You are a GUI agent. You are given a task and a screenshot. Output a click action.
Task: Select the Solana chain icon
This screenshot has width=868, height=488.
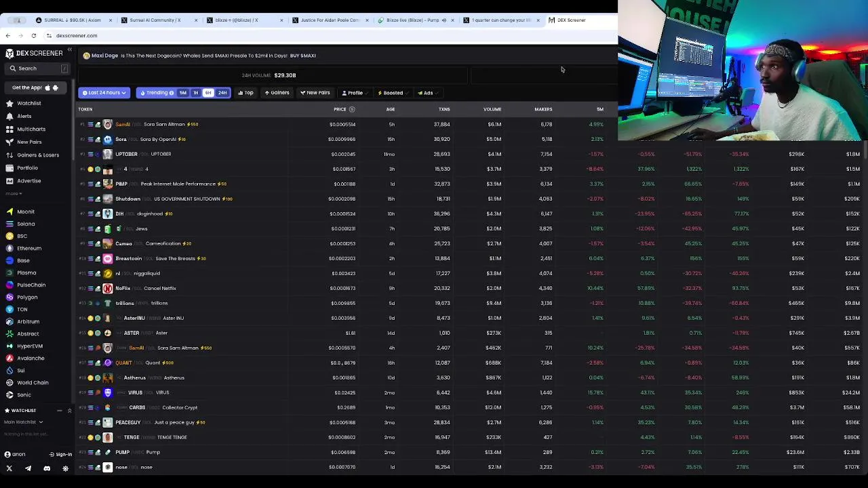(9, 224)
